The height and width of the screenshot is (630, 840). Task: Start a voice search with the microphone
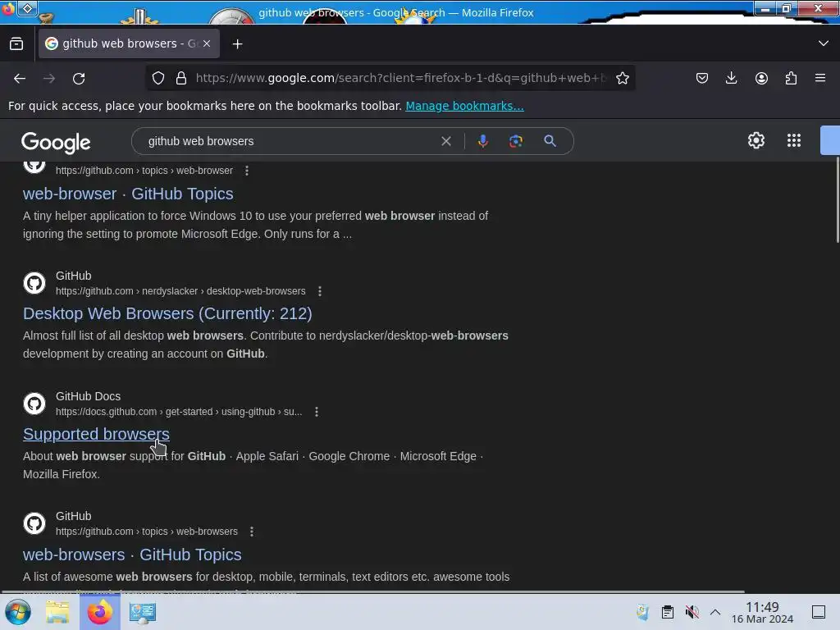pos(482,141)
